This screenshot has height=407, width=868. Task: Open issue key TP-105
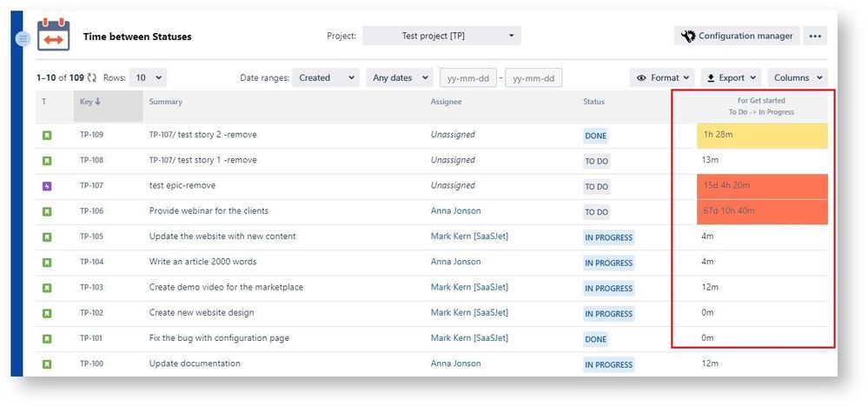[x=91, y=237]
